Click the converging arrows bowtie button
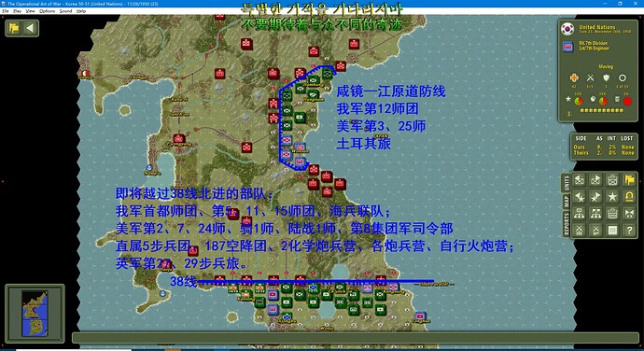644x351 pixels. point(629,214)
